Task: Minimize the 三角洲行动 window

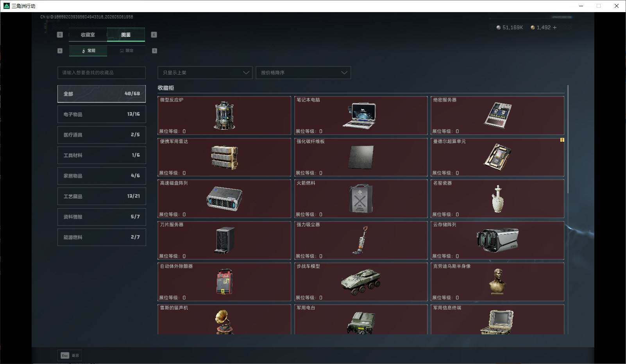Action: click(581, 6)
